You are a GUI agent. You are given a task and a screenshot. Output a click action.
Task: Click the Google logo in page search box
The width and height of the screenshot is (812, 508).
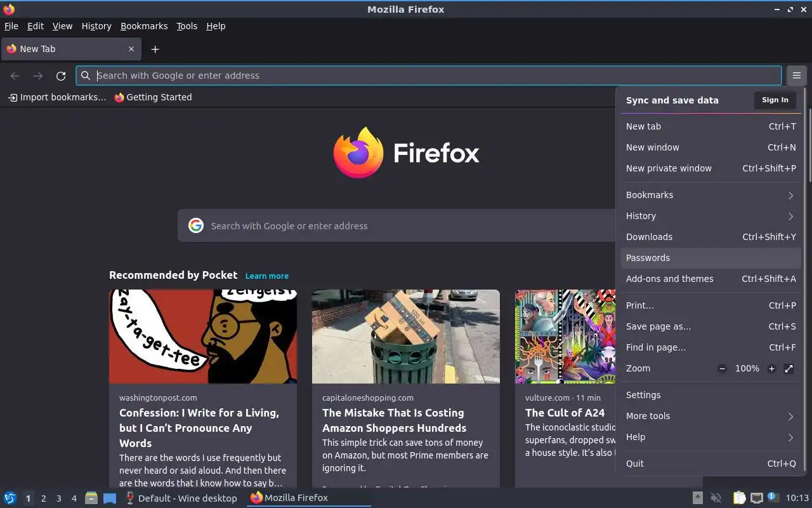pos(196,225)
